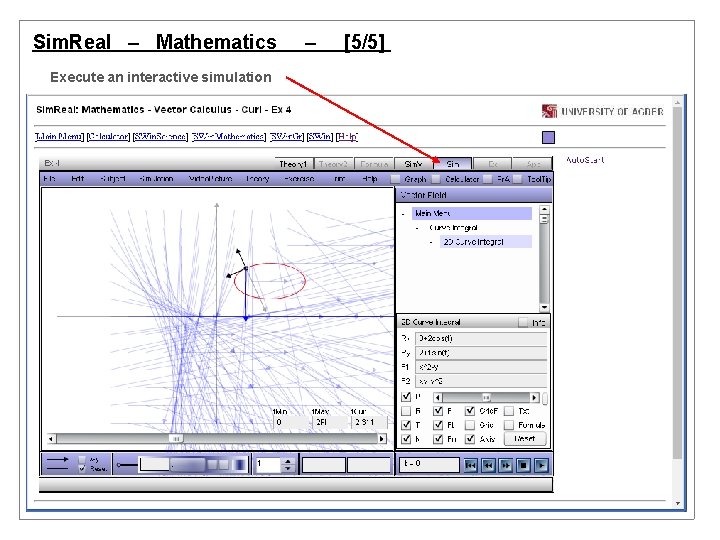Click the page scrollbar down arrow at right edge

678,503
